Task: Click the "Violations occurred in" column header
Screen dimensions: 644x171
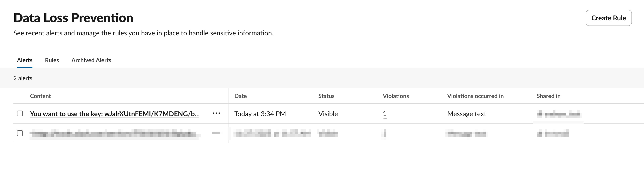Action: 475,96
